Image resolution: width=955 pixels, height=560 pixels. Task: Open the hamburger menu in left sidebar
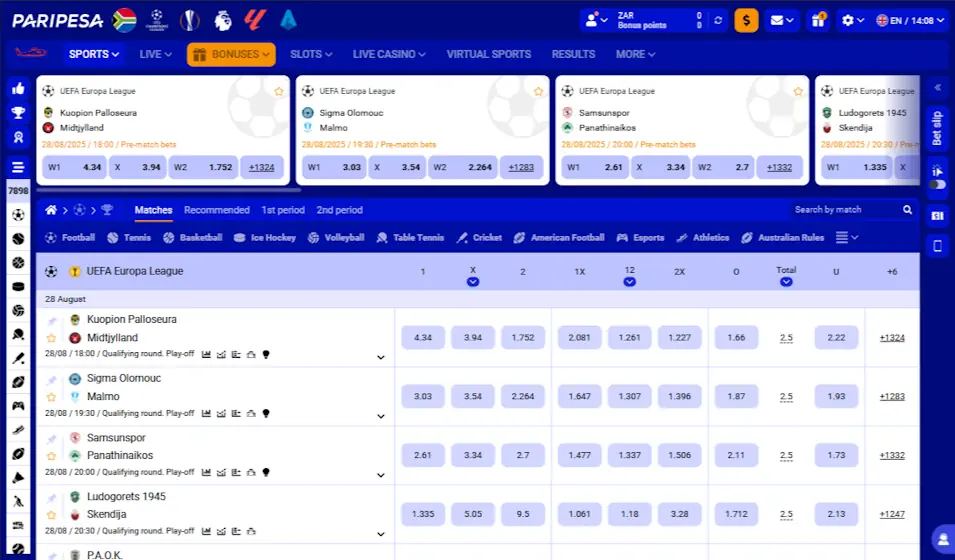[x=18, y=167]
